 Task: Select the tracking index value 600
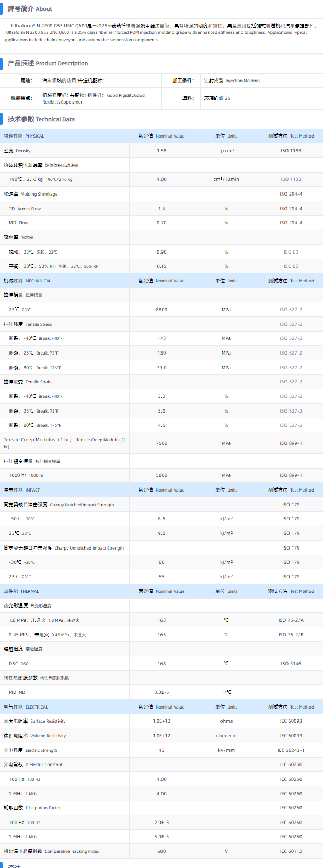161,851
